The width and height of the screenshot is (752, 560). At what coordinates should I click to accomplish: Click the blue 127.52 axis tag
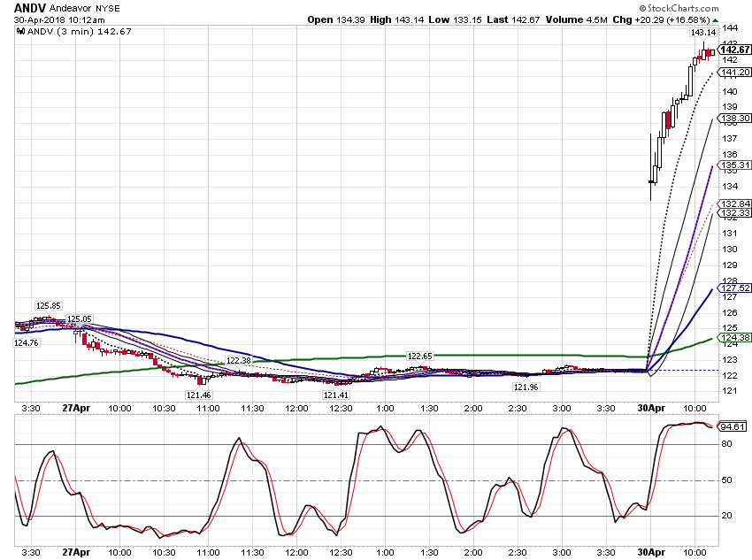[x=734, y=288]
